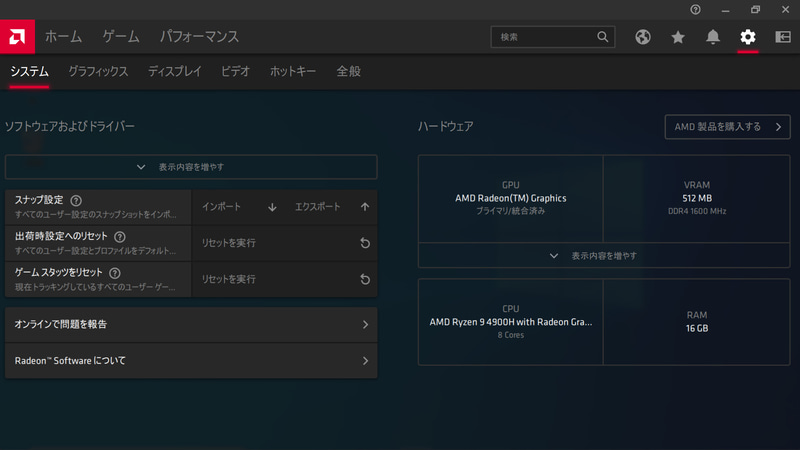Click game stats reset circular arrow icon

coord(365,279)
